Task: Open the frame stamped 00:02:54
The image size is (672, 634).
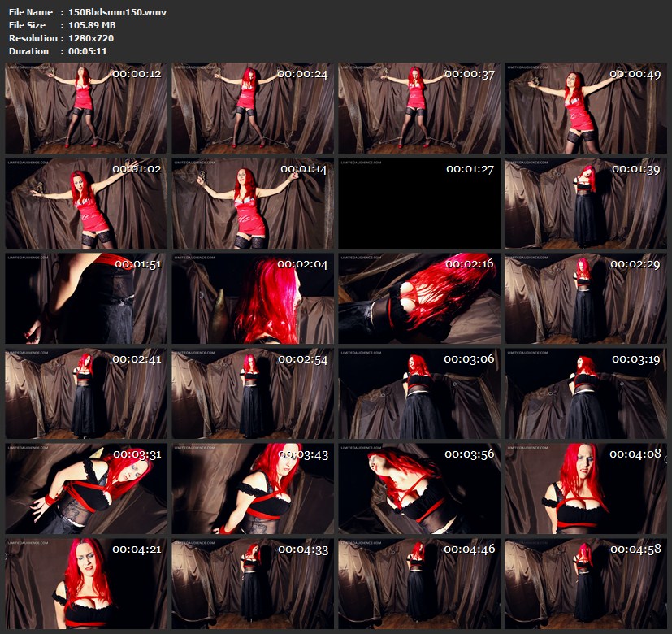Action: pyautogui.click(x=253, y=393)
